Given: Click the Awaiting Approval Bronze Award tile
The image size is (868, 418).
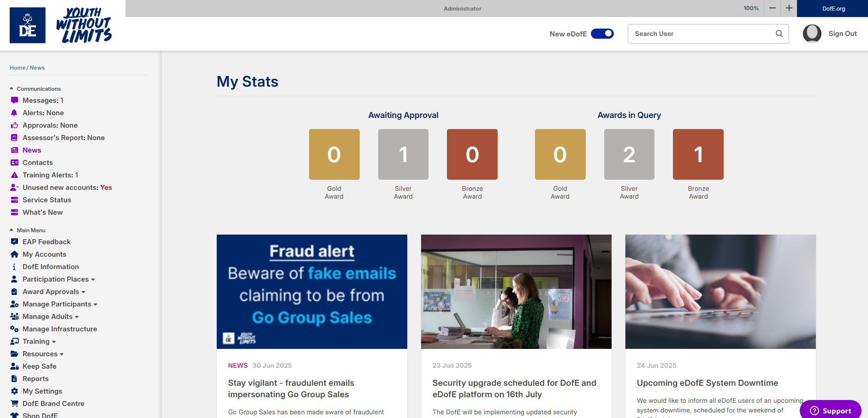Looking at the screenshot, I should [x=472, y=154].
